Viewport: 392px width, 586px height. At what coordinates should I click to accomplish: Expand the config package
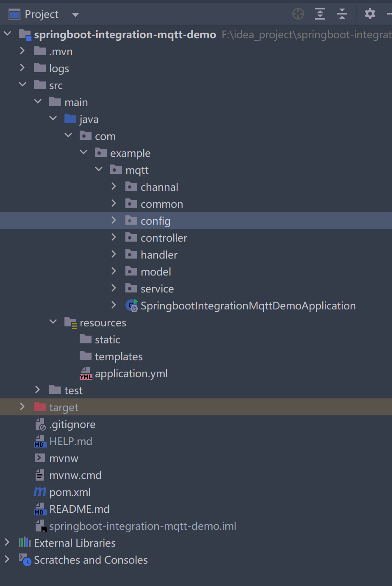tap(113, 220)
